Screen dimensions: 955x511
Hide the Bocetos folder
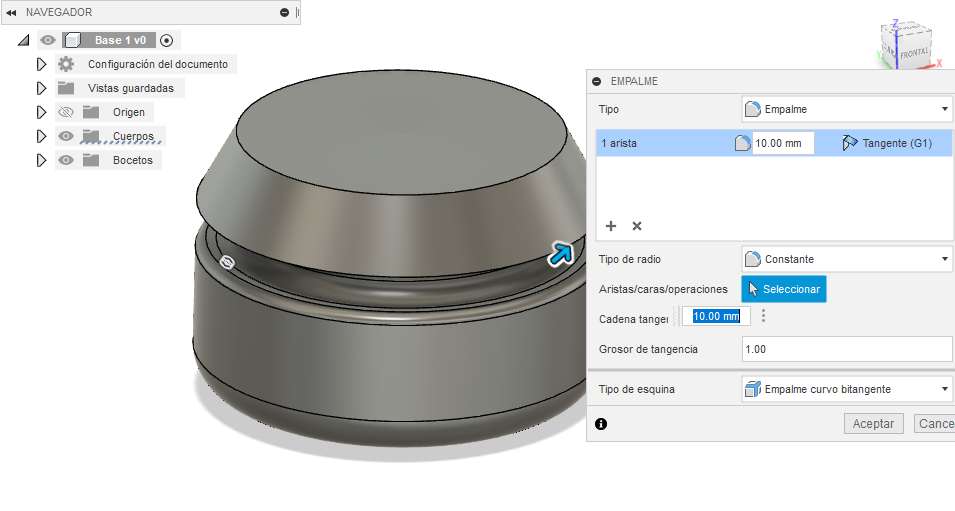tap(66, 160)
